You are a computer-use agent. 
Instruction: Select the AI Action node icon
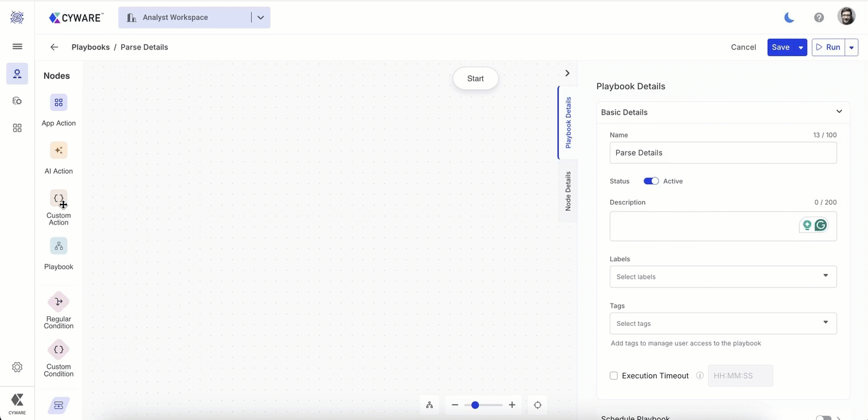(59, 150)
